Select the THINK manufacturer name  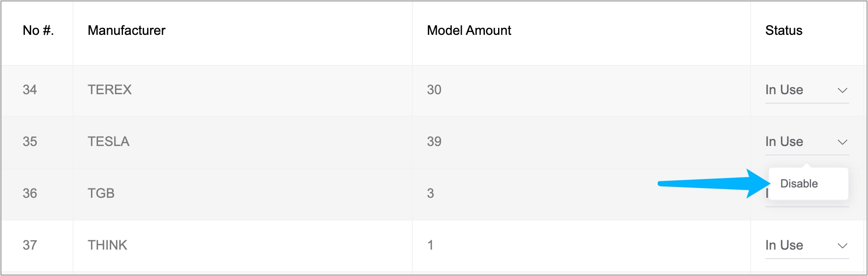click(107, 245)
